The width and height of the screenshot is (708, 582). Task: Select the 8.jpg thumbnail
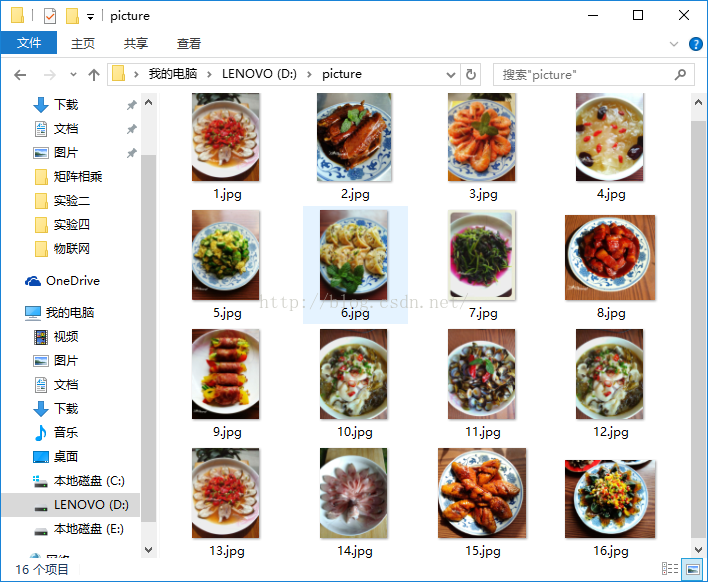(x=610, y=257)
